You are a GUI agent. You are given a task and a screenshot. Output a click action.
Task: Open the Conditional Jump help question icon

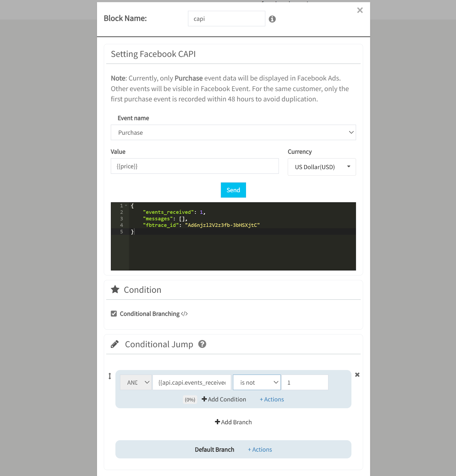[202, 344]
